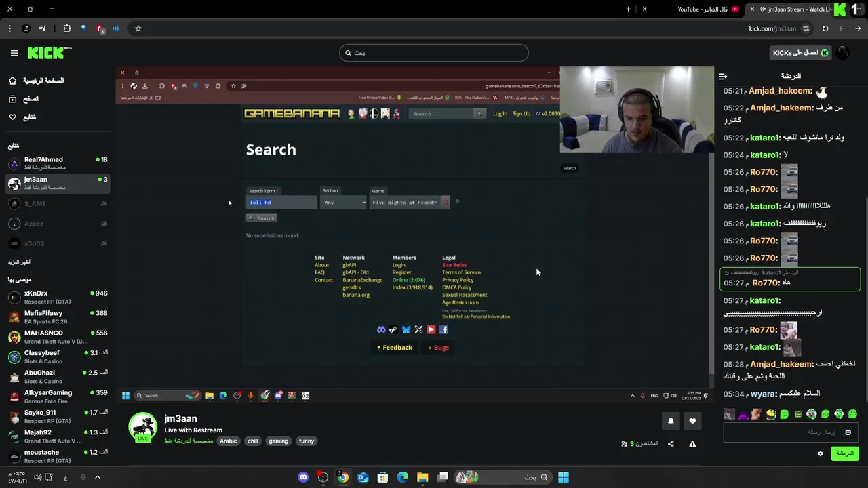Viewport: 868px width, 488px height.
Task: Click the funny tag
Action: pos(307,441)
